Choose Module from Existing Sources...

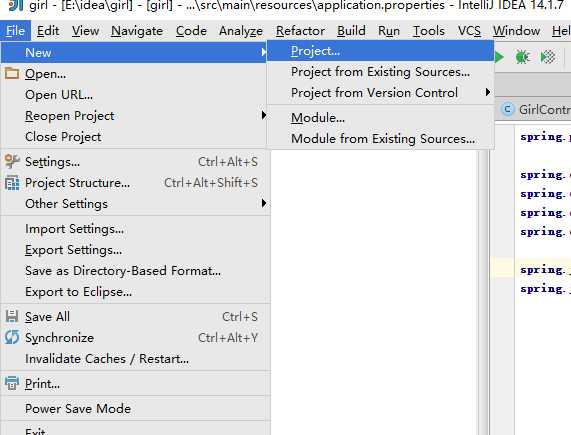(x=380, y=139)
